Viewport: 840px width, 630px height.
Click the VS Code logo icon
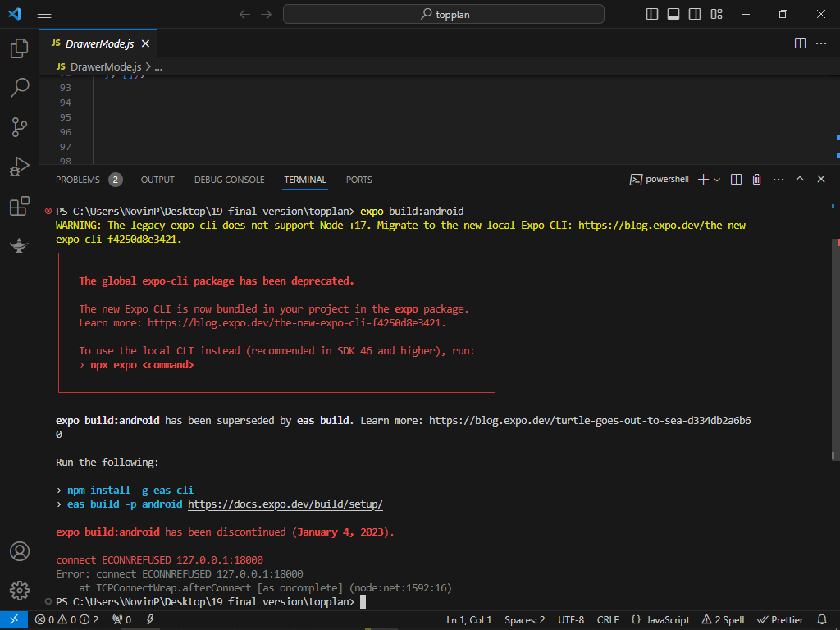click(x=15, y=15)
